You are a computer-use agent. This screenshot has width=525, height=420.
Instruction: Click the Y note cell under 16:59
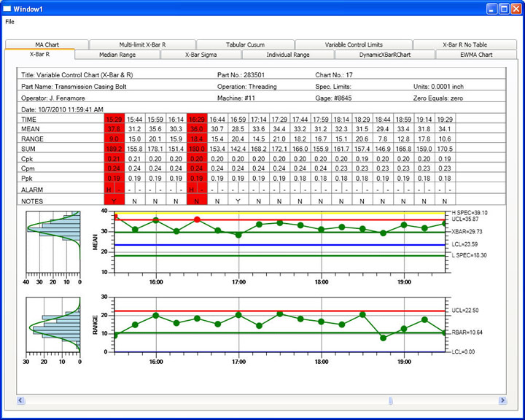click(238, 201)
